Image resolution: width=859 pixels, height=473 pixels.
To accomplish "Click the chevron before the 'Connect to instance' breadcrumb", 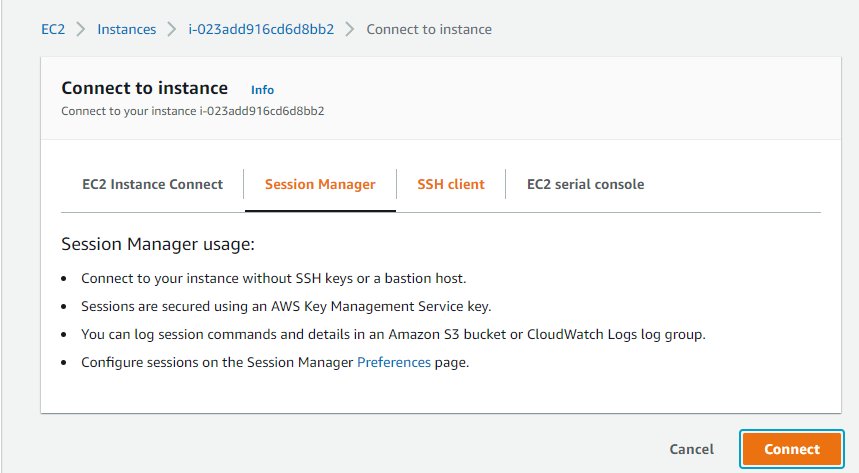I will pyautogui.click(x=350, y=29).
